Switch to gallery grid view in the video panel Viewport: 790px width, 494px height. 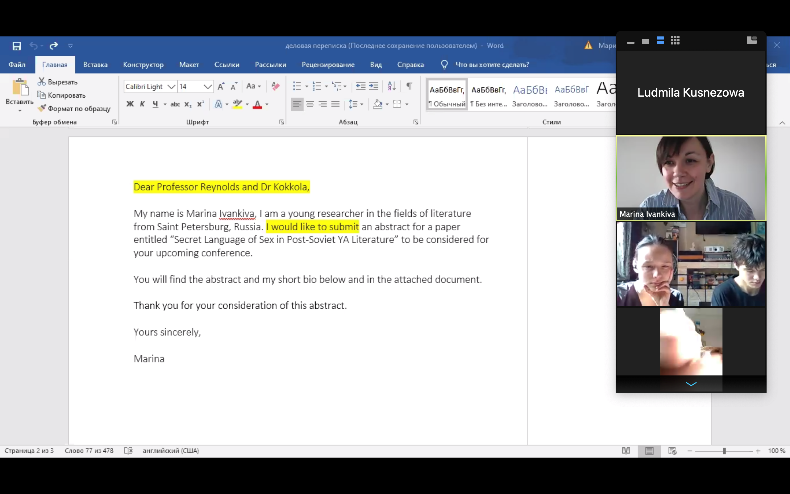click(x=676, y=41)
